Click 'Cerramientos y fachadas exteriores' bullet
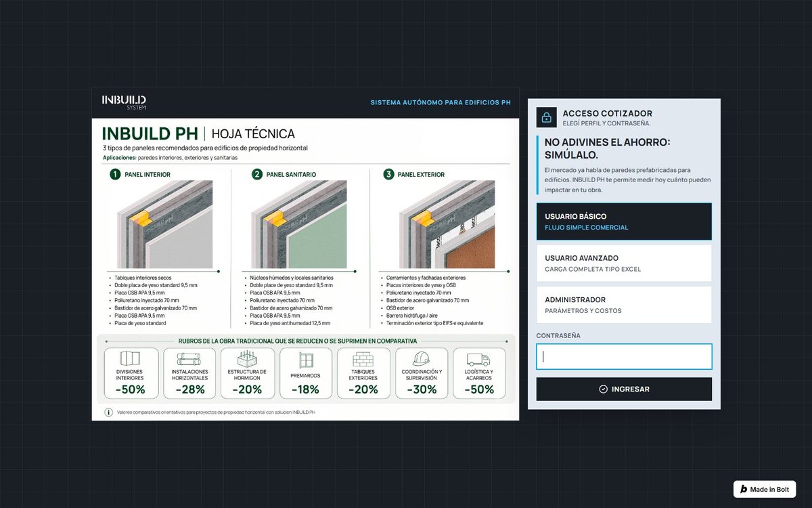Image resolution: width=812 pixels, height=508 pixels. click(426, 278)
